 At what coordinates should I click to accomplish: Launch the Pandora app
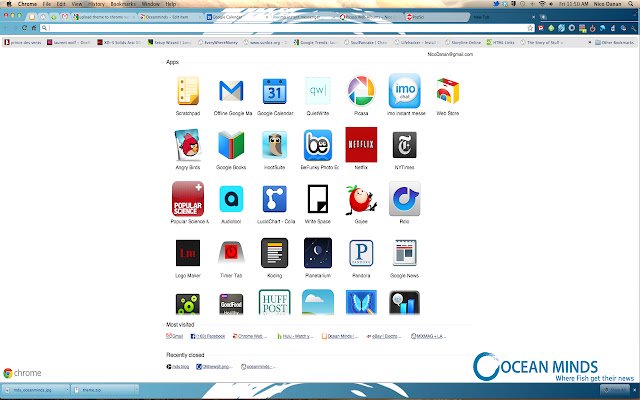(x=361, y=253)
